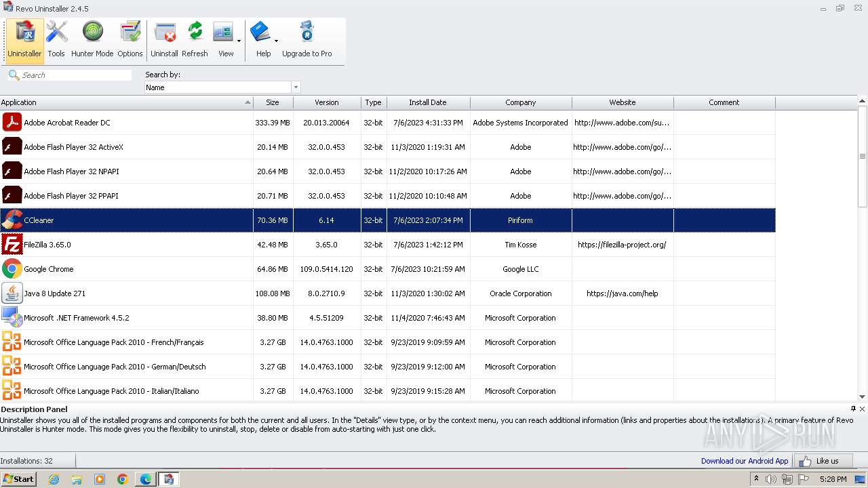The width and height of the screenshot is (868, 488).
Task: Open the Help toolbar button
Action: pyautogui.click(x=261, y=41)
